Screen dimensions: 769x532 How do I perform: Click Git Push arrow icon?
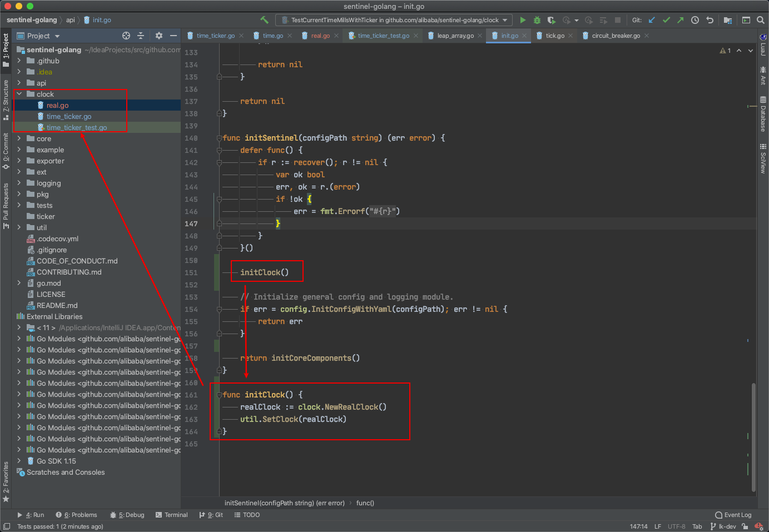681,20
